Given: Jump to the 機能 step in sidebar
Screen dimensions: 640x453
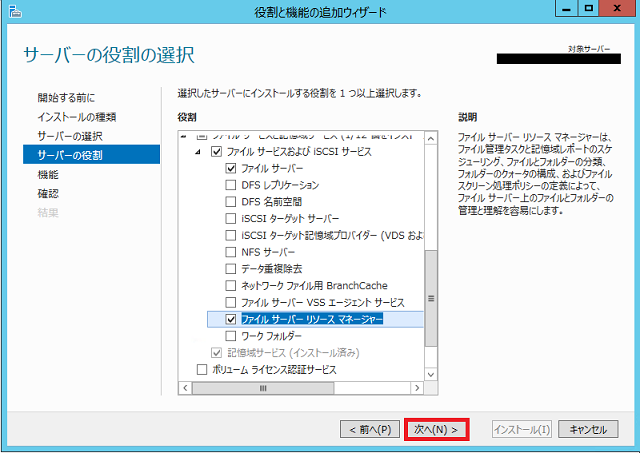Looking at the screenshot, I should coord(48,174).
